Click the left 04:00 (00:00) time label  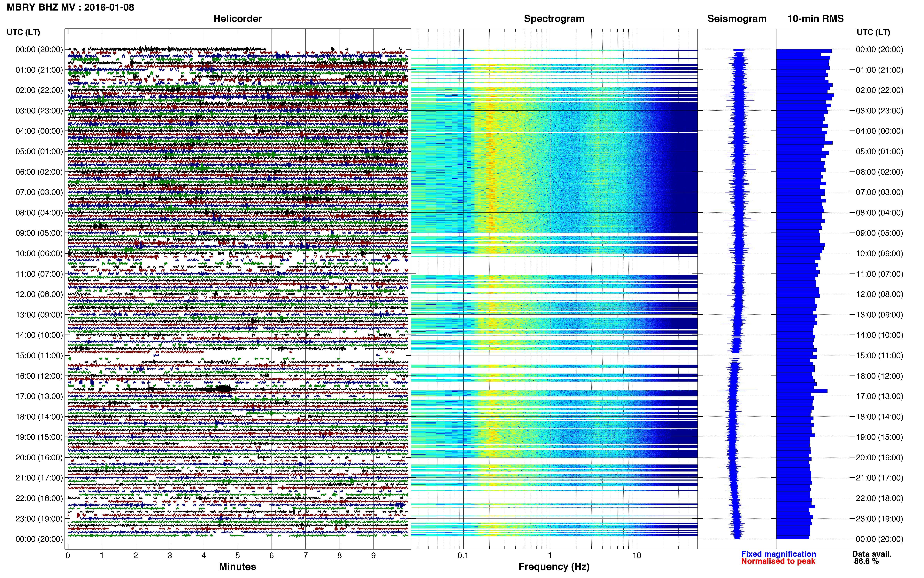pos(39,131)
